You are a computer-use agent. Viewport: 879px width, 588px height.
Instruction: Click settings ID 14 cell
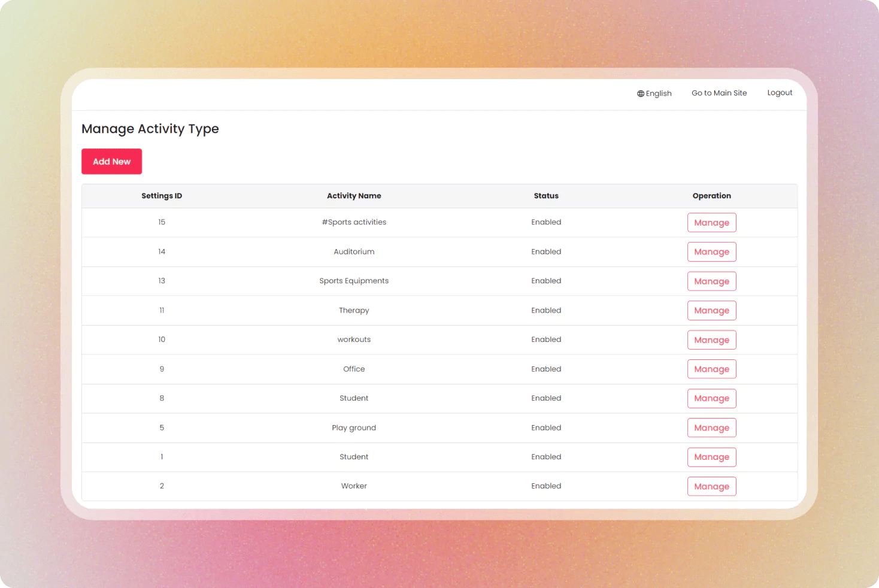pos(162,251)
